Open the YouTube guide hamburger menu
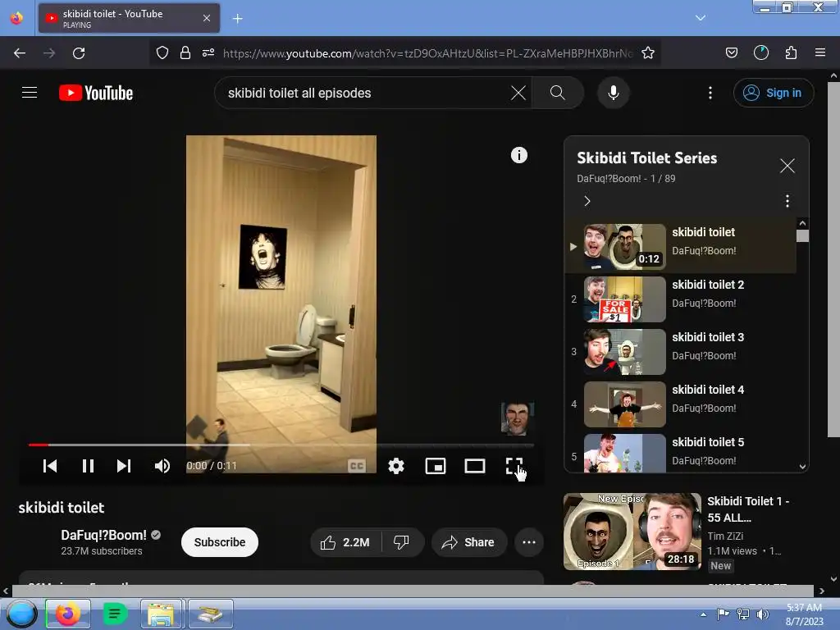This screenshot has width=840, height=630. (x=30, y=93)
